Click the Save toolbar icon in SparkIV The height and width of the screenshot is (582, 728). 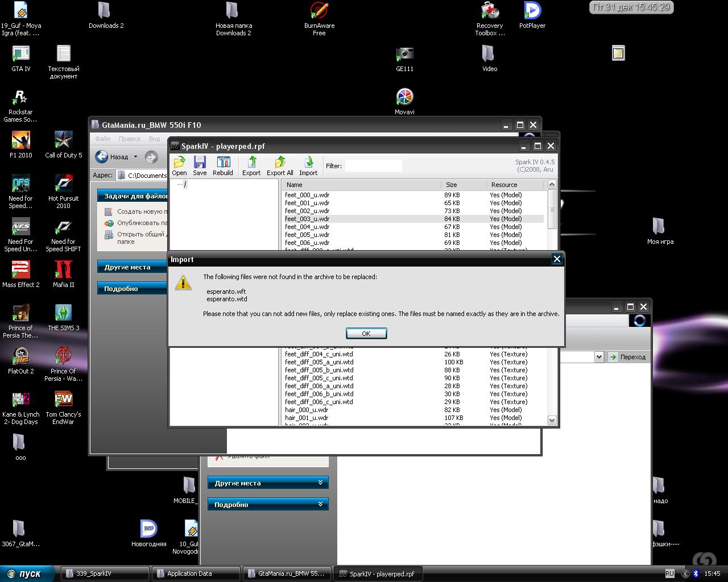[200, 166]
